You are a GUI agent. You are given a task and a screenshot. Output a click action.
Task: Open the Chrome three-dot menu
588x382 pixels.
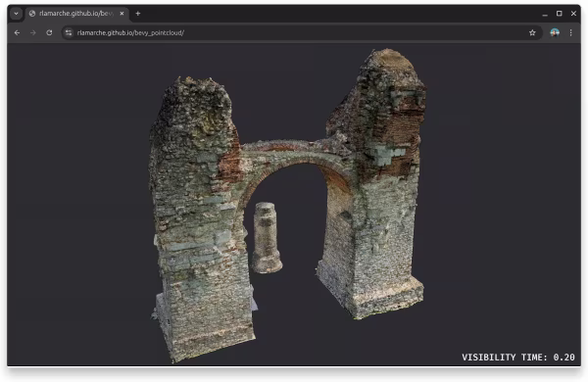point(570,33)
